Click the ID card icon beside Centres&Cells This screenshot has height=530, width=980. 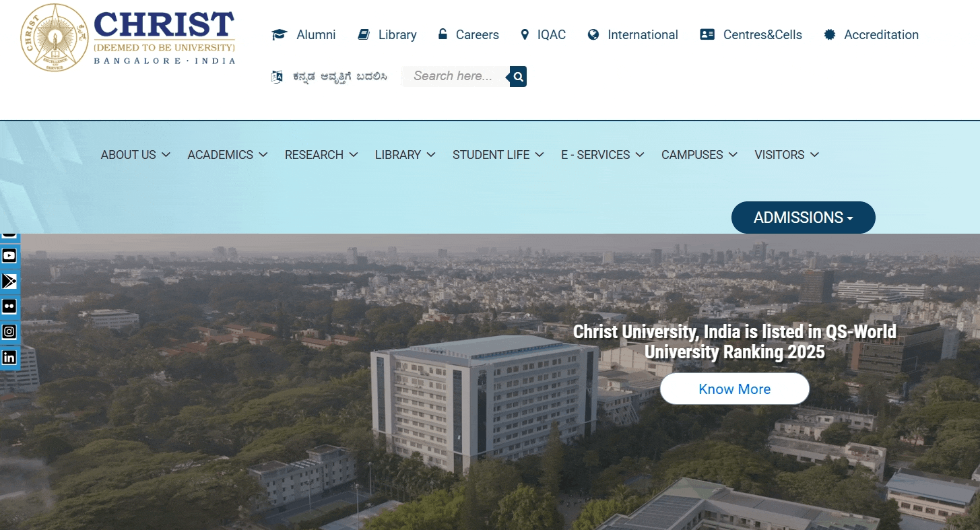[x=707, y=34]
